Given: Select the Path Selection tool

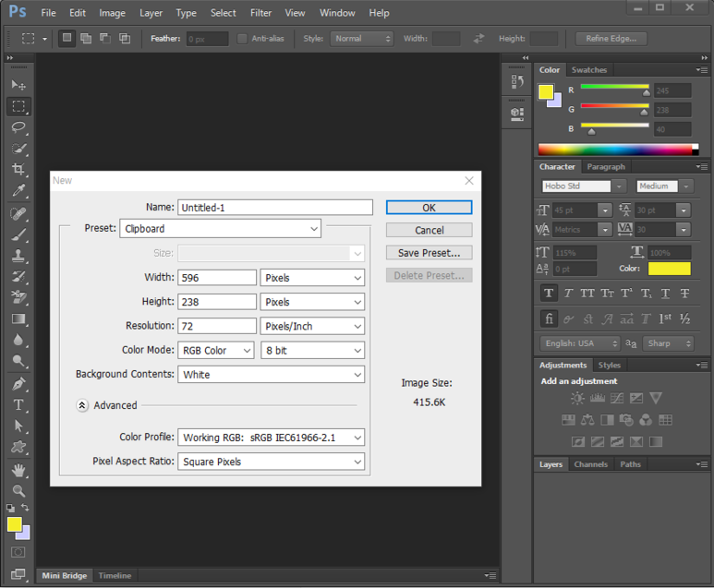Looking at the screenshot, I should 18,426.
